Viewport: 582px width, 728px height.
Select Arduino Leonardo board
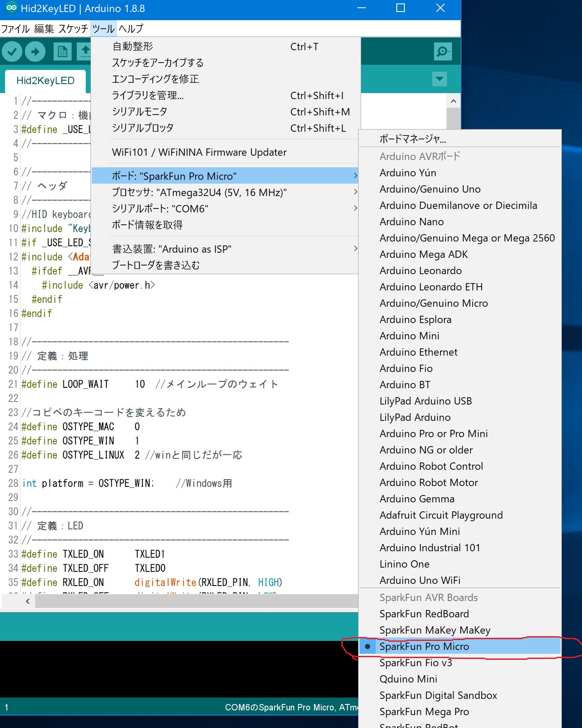[460, 271]
